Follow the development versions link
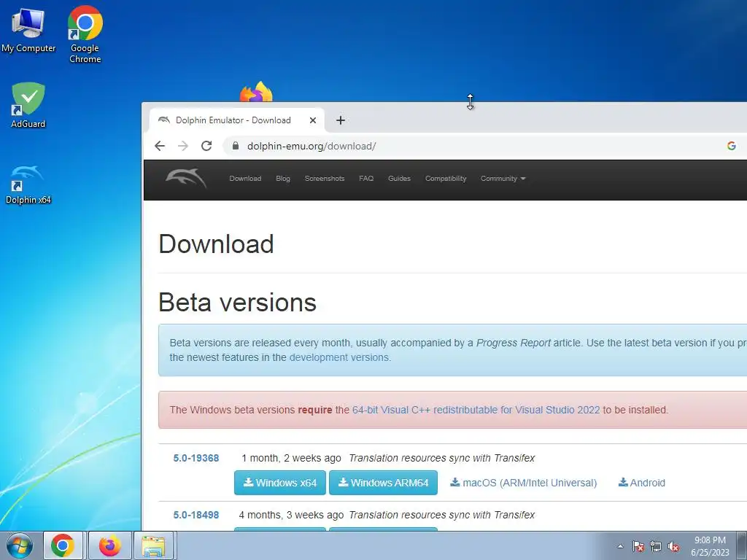Screen dimensions: 747x560 340,357
